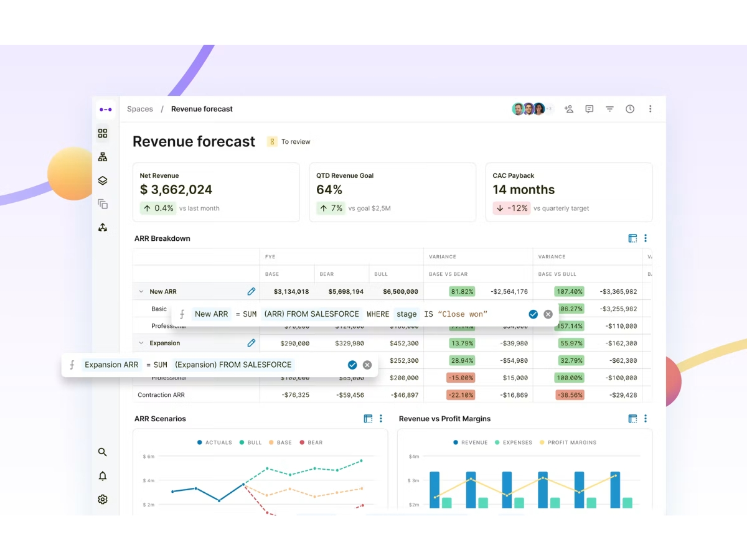Open version history clock icon
Screen dimensions: 747x560
pos(630,109)
